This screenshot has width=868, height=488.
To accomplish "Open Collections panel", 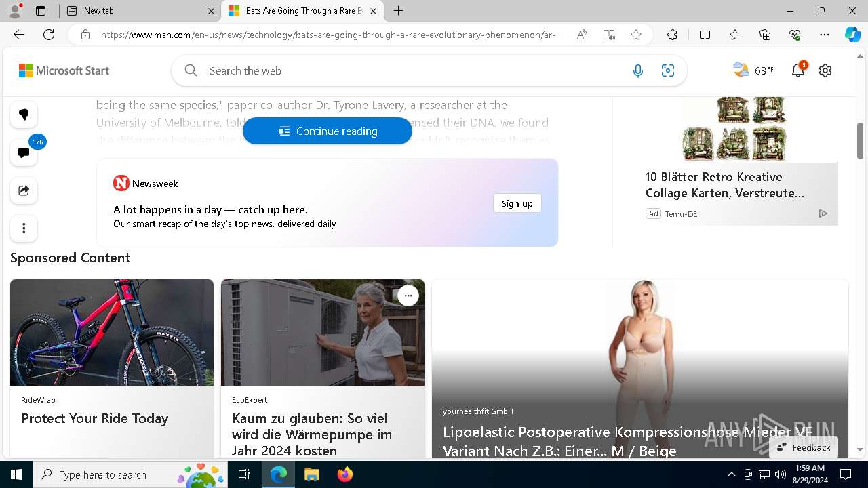I will tap(765, 35).
